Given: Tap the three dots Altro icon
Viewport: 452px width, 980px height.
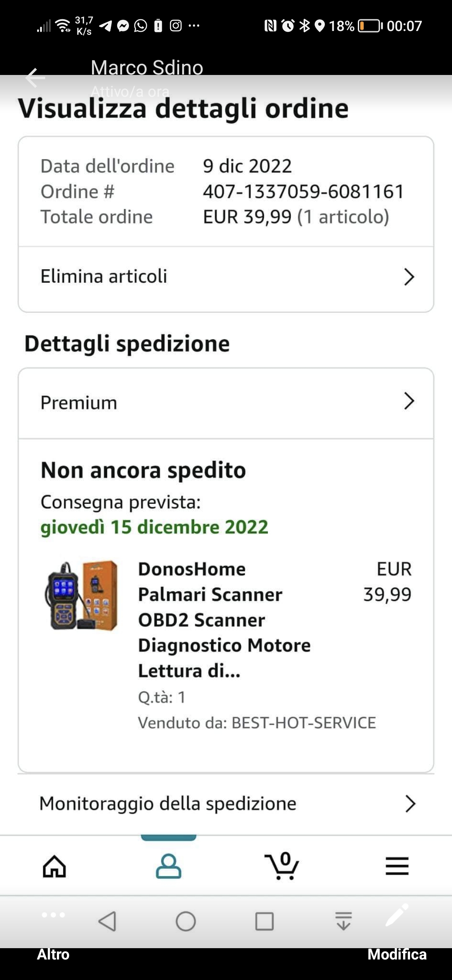Looking at the screenshot, I should (53, 915).
